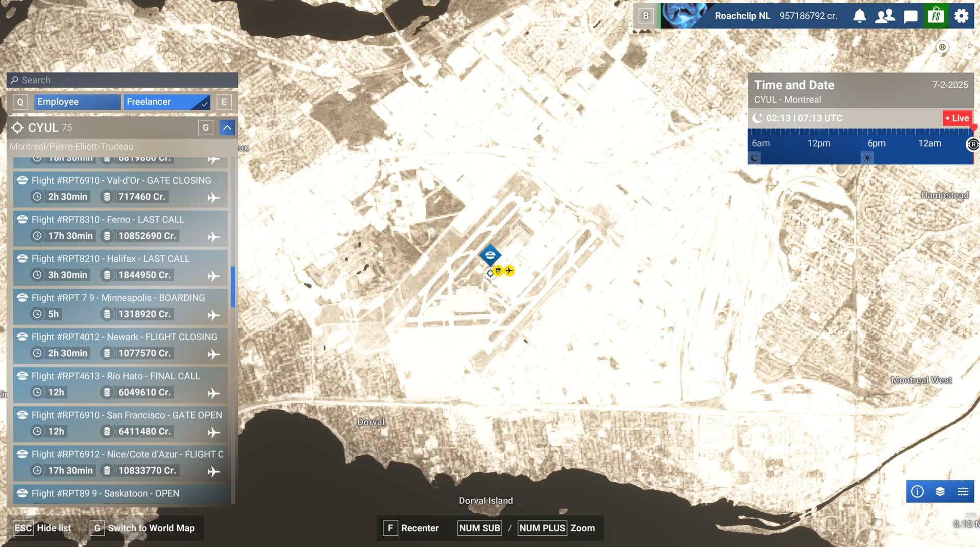
Task: Click the 1318920 Cr. reward value
Action: tap(144, 314)
